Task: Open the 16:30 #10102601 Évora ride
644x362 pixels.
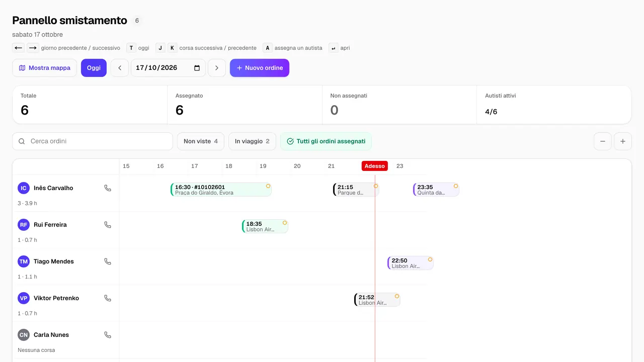Action: [x=221, y=190]
